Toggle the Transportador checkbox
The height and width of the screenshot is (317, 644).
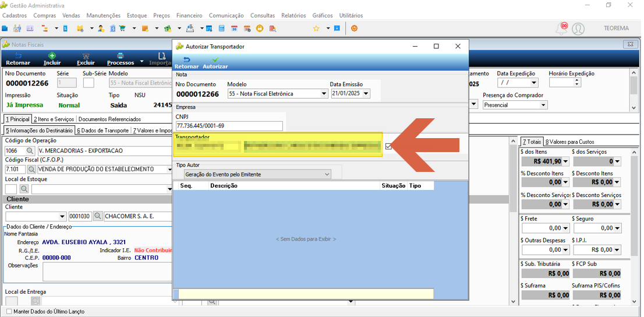(x=388, y=146)
